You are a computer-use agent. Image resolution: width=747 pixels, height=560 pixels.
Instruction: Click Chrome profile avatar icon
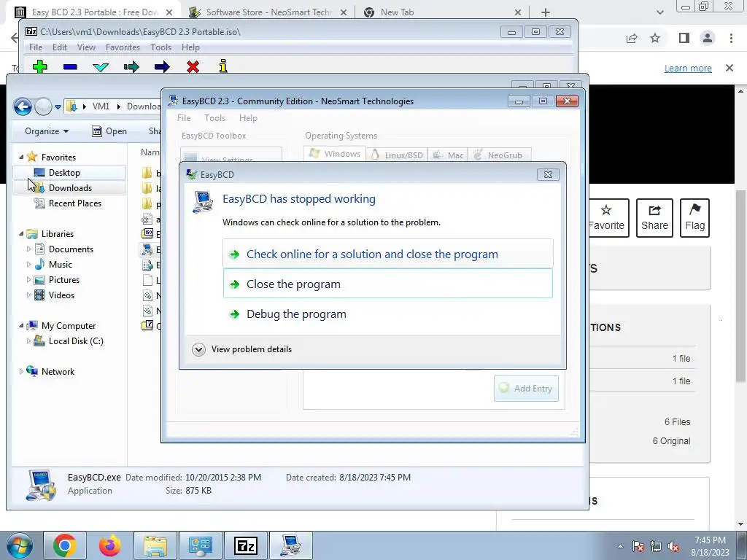click(708, 38)
